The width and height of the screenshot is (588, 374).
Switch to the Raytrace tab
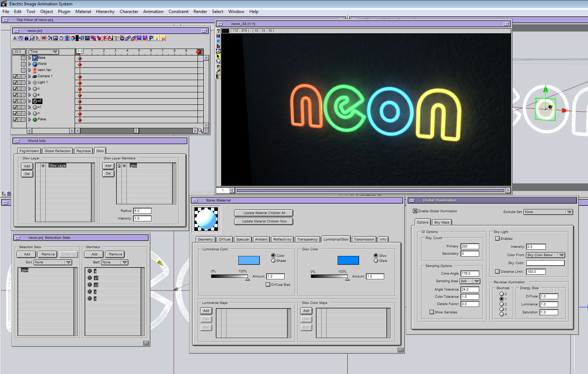pos(83,151)
